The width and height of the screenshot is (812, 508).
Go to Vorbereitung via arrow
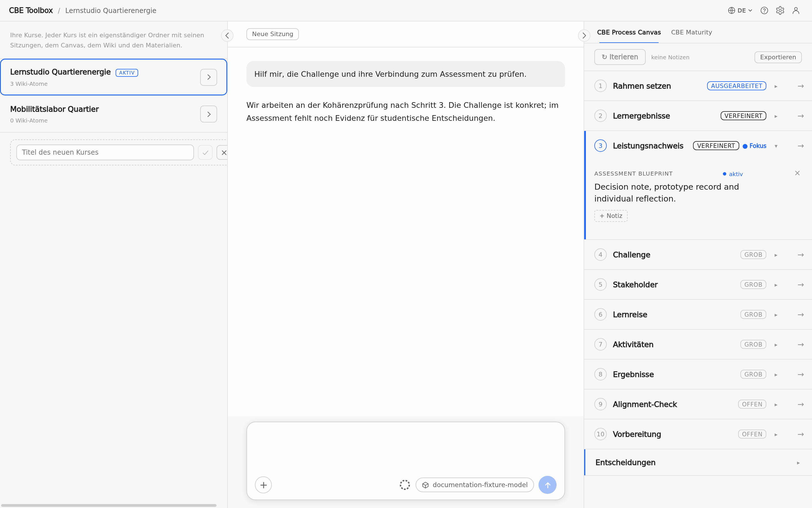(x=801, y=434)
